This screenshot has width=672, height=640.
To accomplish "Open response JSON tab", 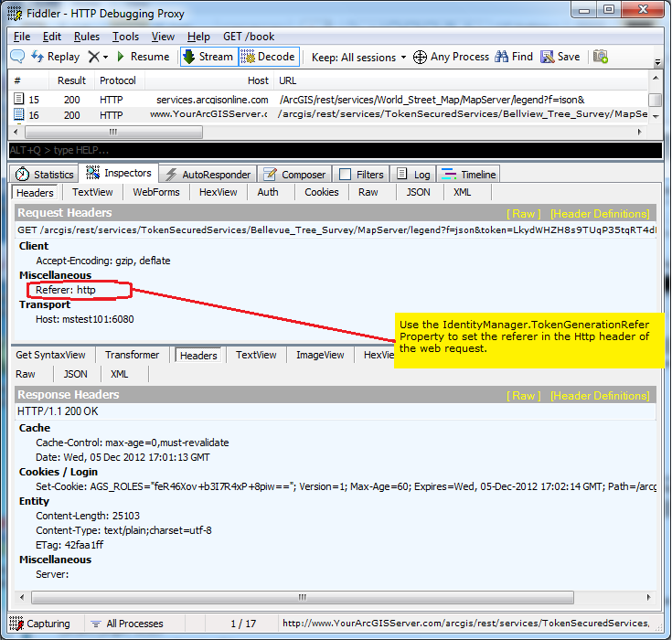I will pyautogui.click(x=75, y=374).
